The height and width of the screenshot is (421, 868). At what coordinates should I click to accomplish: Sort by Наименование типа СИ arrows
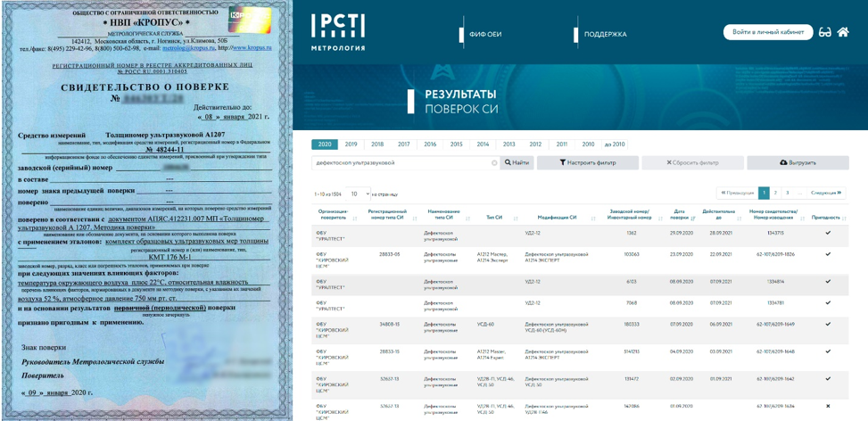[468, 220]
